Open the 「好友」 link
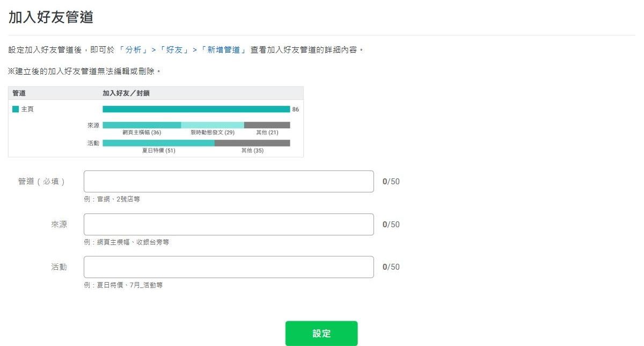This screenshot has width=644, height=346. (174, 49)
